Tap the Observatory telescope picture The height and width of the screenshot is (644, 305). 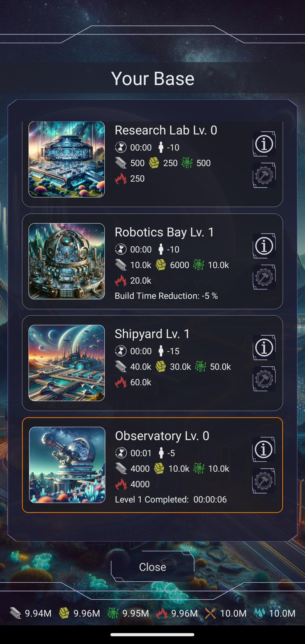(67, 465)
